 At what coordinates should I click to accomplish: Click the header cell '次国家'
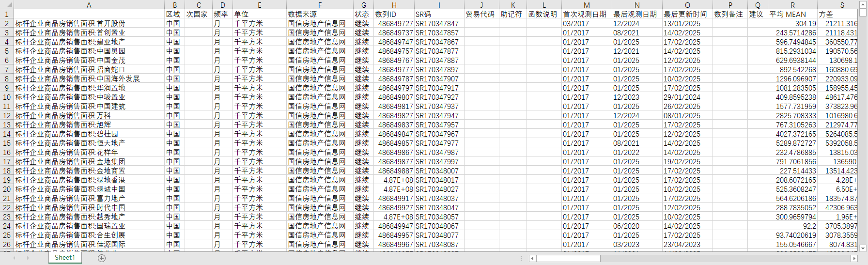coord(199,14)
